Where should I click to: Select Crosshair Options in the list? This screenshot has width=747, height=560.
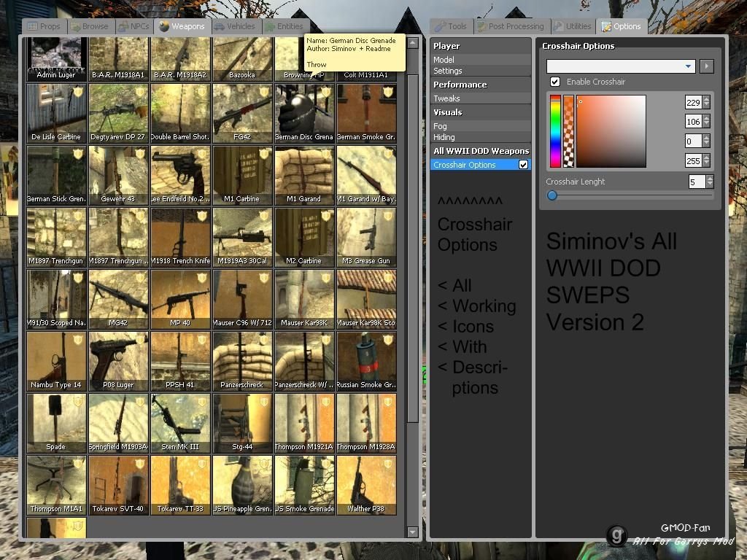pyautogui.click(x=480, y=165)
